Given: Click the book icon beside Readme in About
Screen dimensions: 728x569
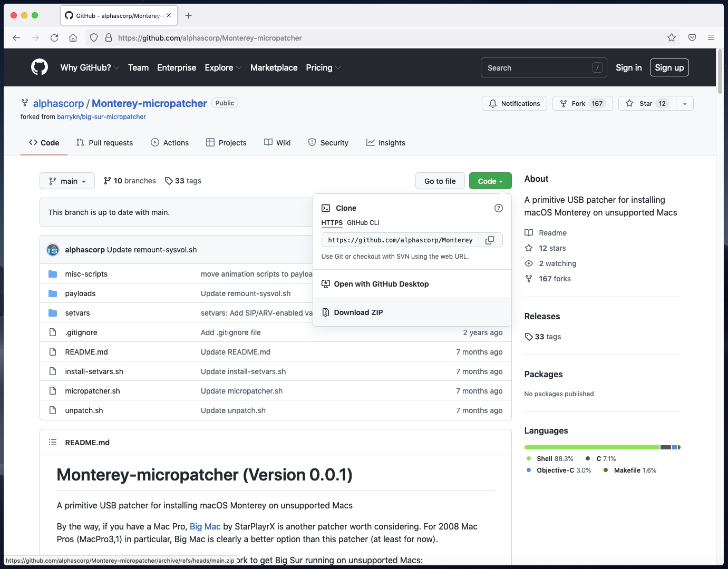Looking at the screenshot, I should click(529, 233).
